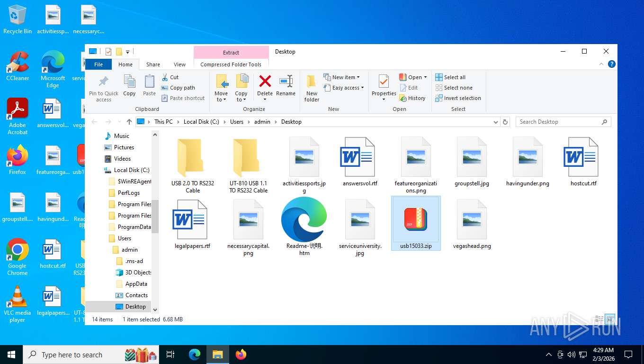Open Firefox from the taskbar
The width and height of the screenshot is (644, 364).
[241, 355]
